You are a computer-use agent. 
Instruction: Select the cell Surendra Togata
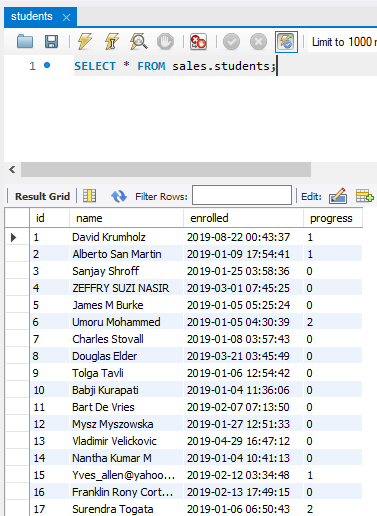click(126, 509)
